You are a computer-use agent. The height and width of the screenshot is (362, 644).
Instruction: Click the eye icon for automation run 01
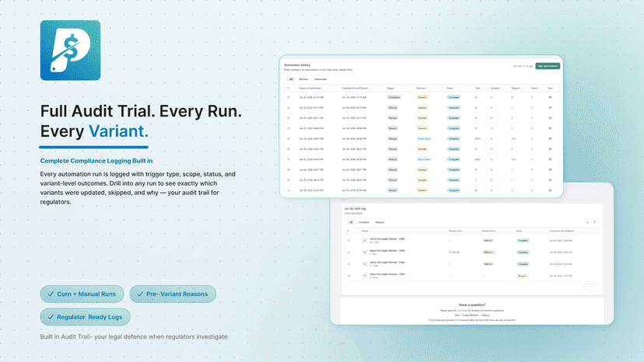(x=551, y=97)
